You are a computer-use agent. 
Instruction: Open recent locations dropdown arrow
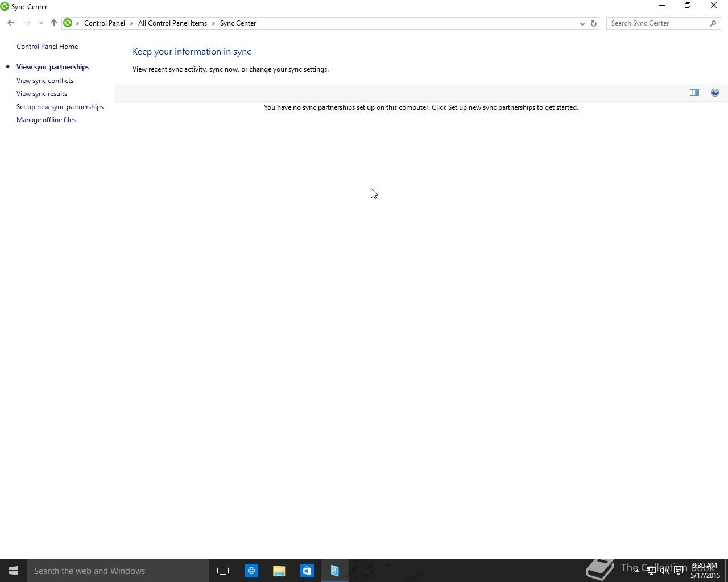tap(41, 23)
